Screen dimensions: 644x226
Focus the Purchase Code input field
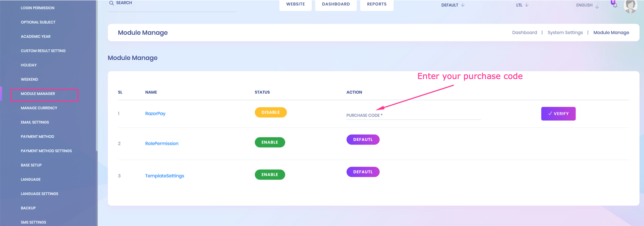pos(413,115)
